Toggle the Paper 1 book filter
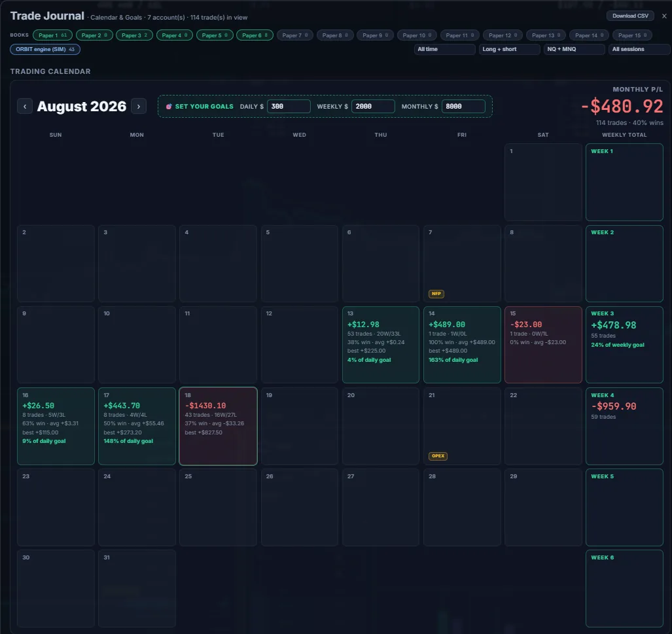Image resolution: width=672 pixels, height=634 pixels. tap(52, 35)
